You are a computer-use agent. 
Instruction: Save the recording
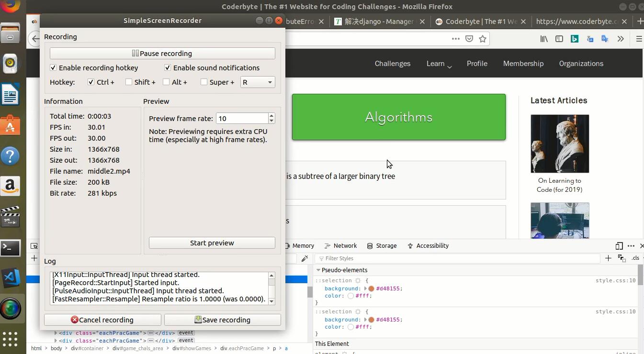[223, 320]
